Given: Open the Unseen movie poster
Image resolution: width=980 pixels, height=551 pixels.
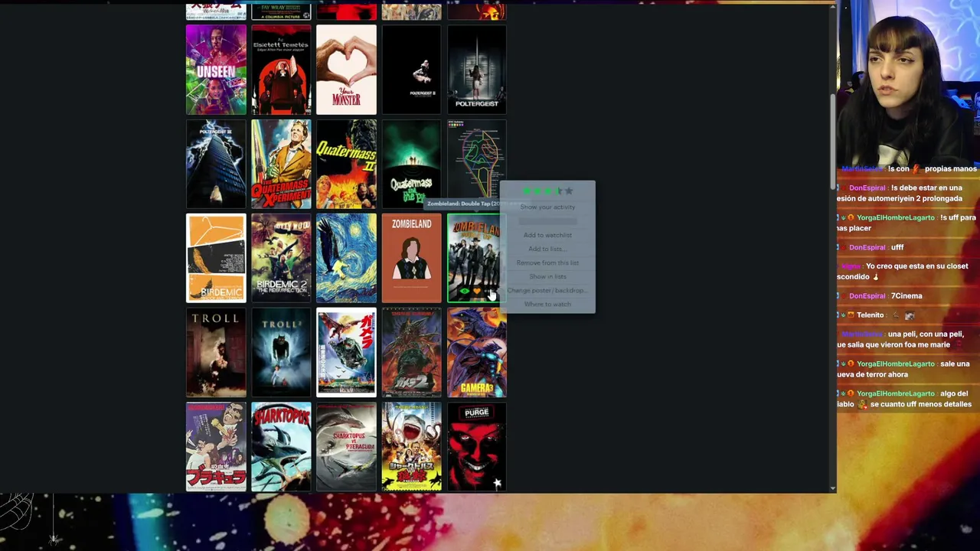Looking at the screenshot, I should [216, 70].
